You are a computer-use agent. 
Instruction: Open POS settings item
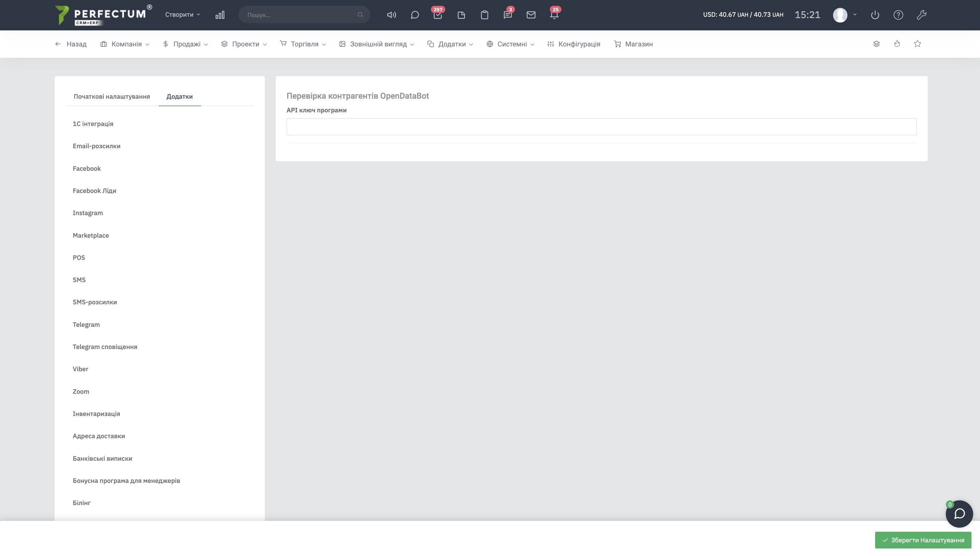pos(79,258)
